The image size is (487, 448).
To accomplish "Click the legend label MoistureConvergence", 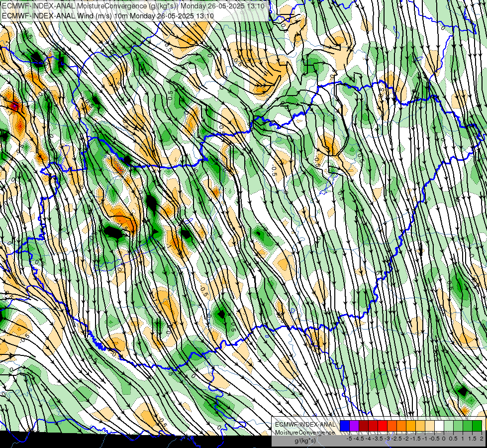I will [x=305, y=433].
